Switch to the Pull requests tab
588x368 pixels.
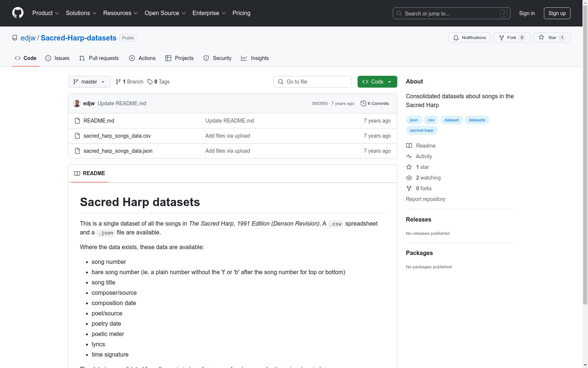point(99,58)
